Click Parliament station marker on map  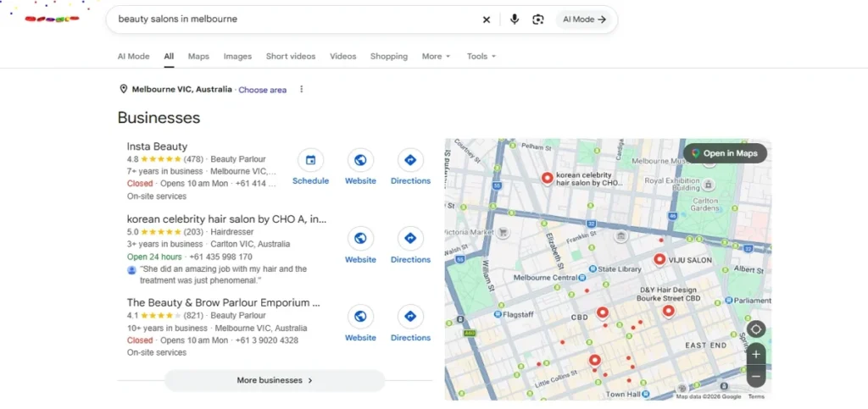tap(728, 301)
